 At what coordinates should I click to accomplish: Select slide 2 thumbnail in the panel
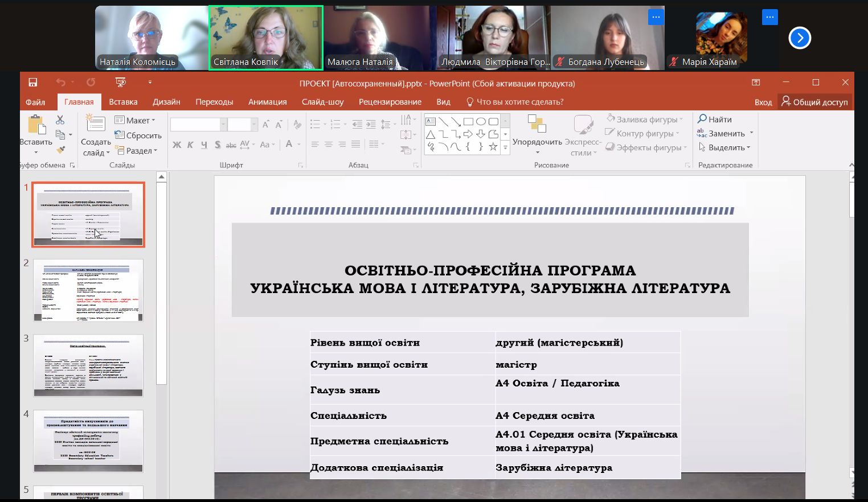pos(88,290)
